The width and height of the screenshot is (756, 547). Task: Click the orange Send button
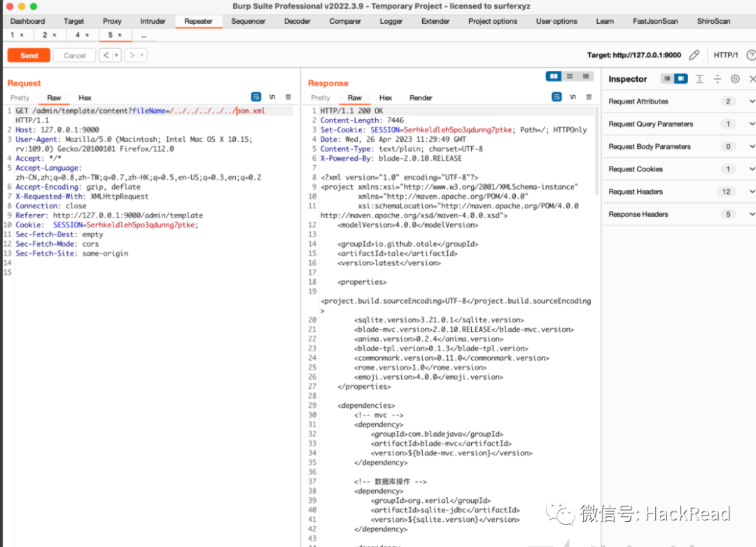click(x=29, y=55)
